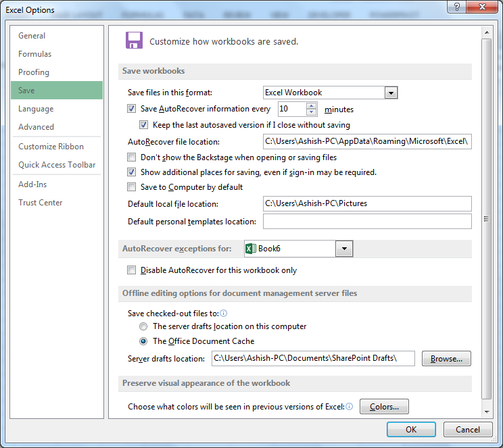Click the scrollbar down arrow
The height and width of the screenshot is (448, 503).
coord(487,412)
